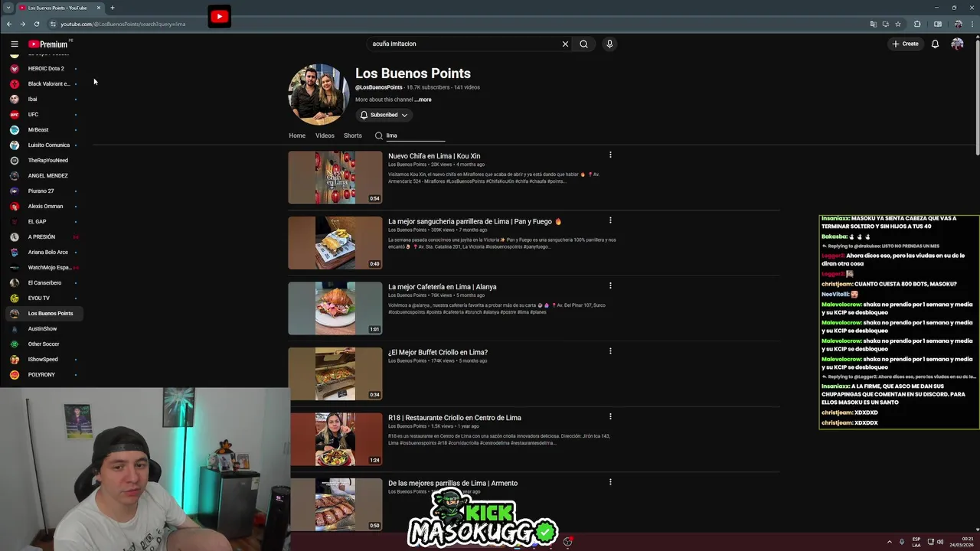The width and height of the screenshot is (980, 551).
Task: Open the taskbar clock showing 00:21
Action: pyautogui.click(x=962, y=542)
